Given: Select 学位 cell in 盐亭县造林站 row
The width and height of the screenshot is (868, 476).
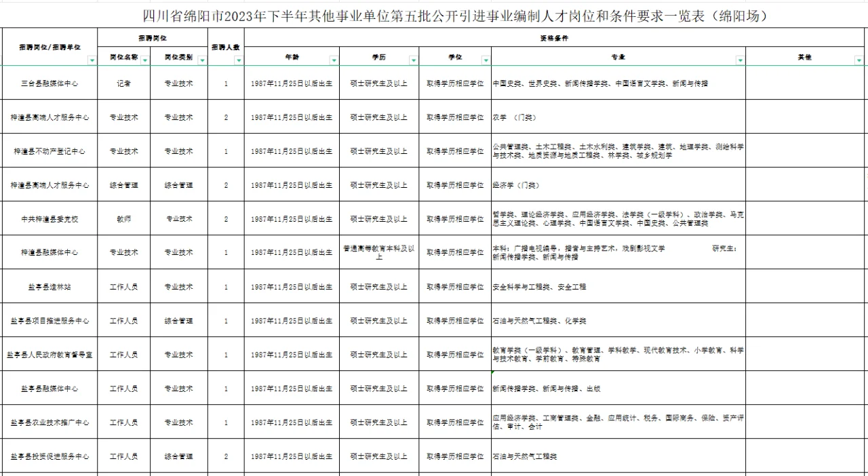Looking at the screenshot, I should pyautogui.click(x=455, y=287).
